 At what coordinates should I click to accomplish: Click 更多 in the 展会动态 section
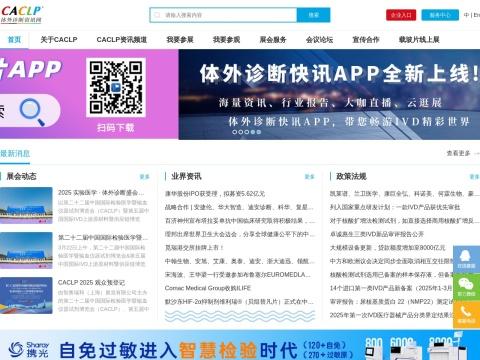144,177
